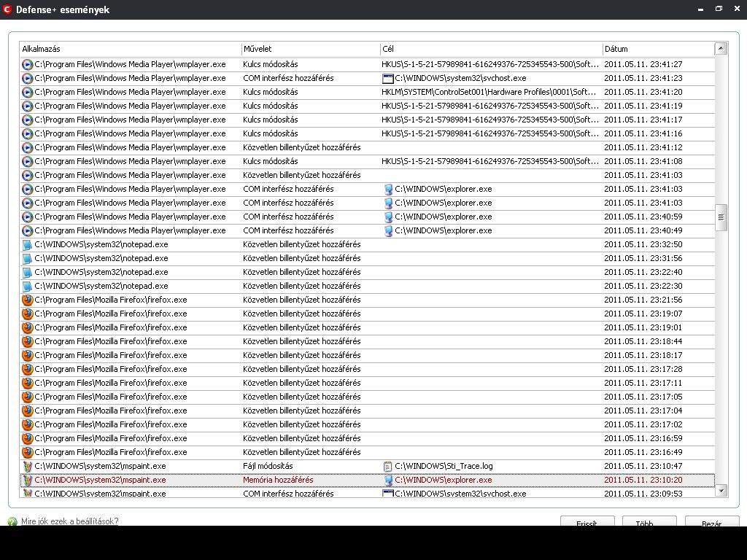Viewport: 747px width, 560px height.
Task: Select 'COM interfész hozzáférés' in the 23:41:23 row
Action: (x=288, y=78)
